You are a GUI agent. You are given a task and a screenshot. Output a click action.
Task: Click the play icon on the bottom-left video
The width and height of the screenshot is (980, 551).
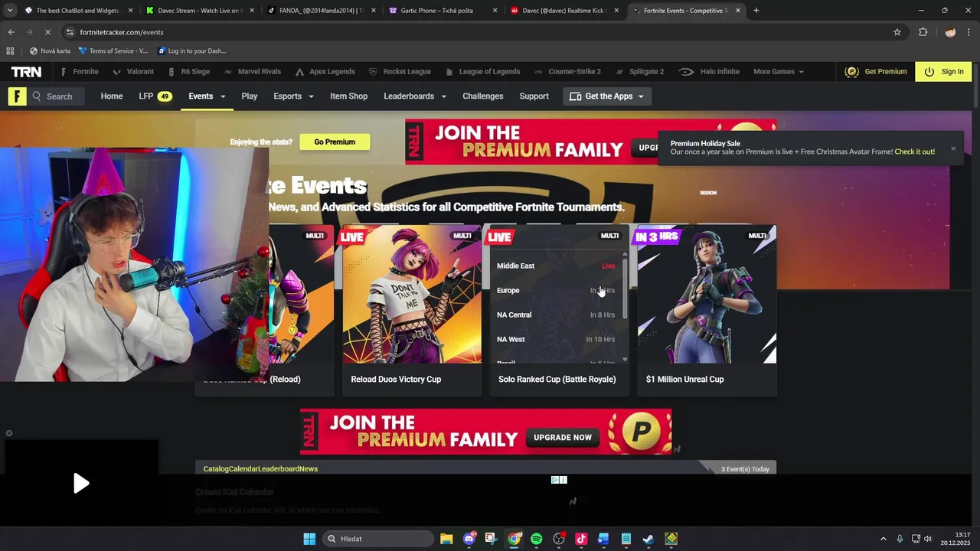click(x=81, y=483)
